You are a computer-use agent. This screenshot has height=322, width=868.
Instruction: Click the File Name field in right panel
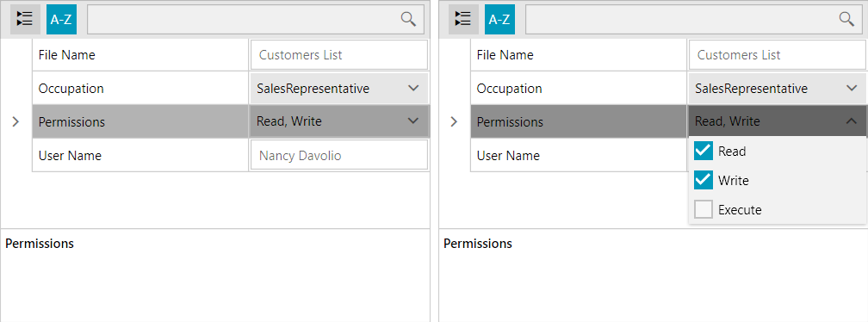778,55
